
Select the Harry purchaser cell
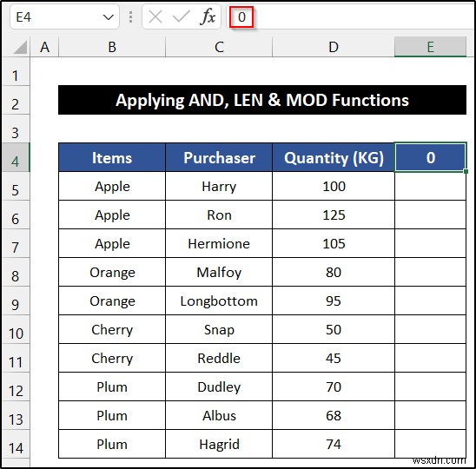[219, 186]
